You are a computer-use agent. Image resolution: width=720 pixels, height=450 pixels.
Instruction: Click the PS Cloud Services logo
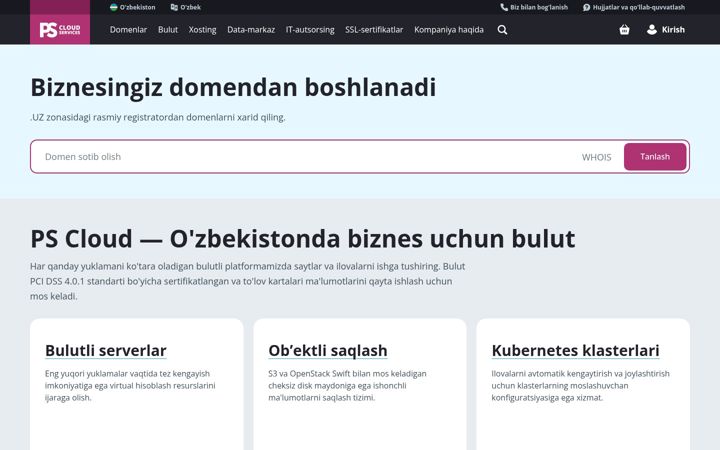60,30
